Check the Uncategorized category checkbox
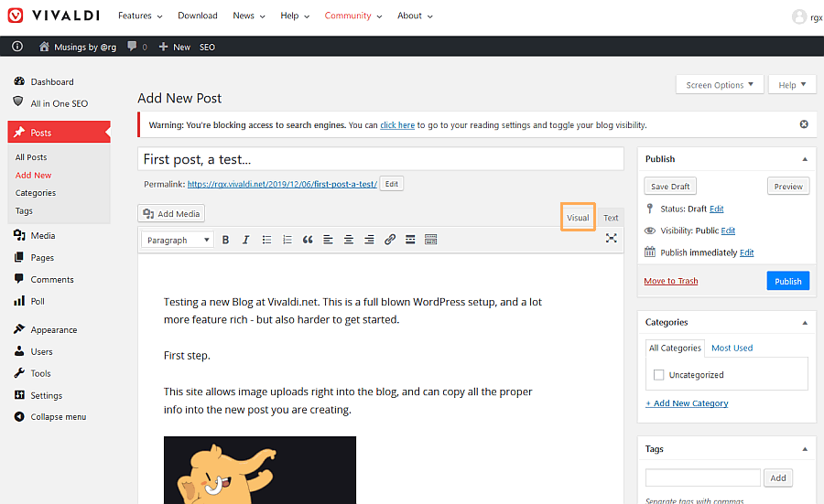This screenshot has height=504, width=824. (658, 375)
